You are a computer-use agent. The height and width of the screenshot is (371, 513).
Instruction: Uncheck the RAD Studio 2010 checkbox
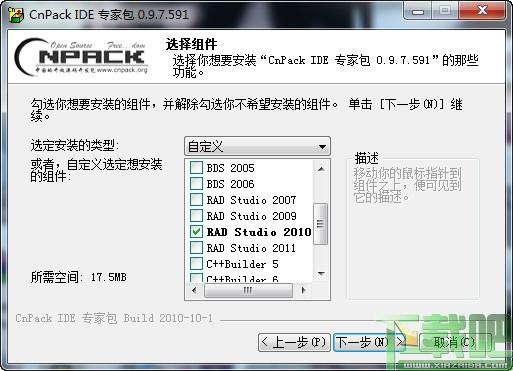pyautogui.click(x=196, y=231)
